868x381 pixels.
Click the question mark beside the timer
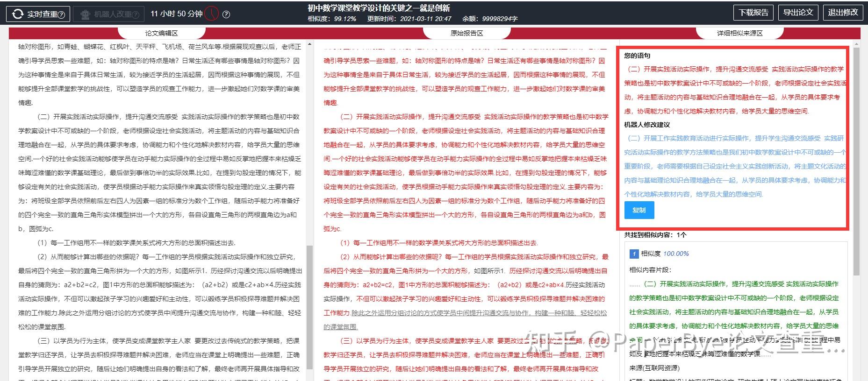click(x=226, y=14)
